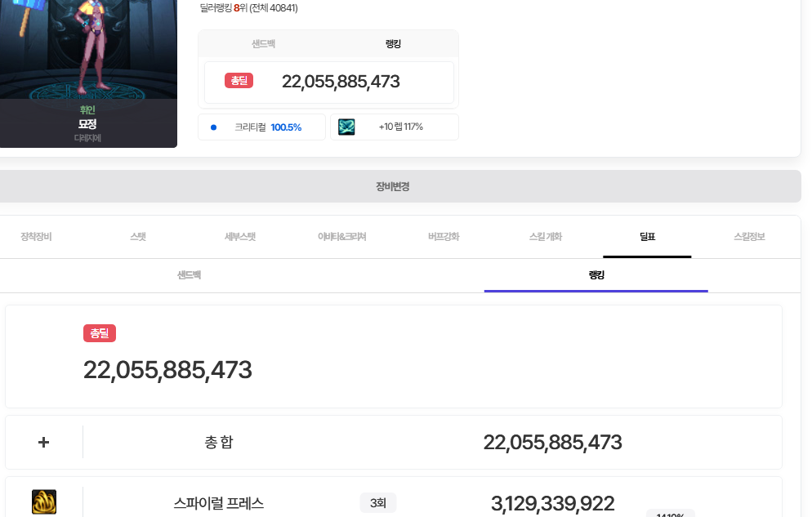Open the 세부스탯 tab

(240, 237)
